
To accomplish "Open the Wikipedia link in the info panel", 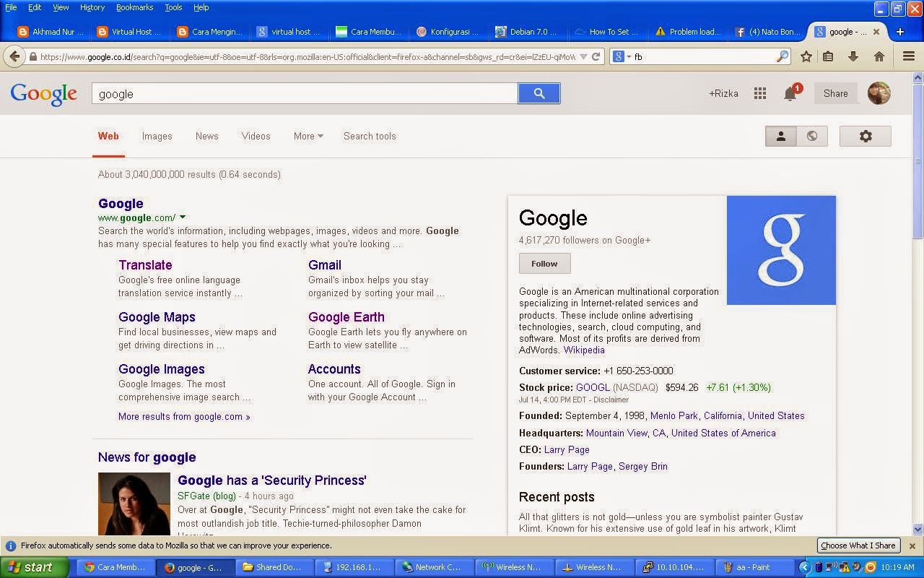I will (x=584, y=350).
